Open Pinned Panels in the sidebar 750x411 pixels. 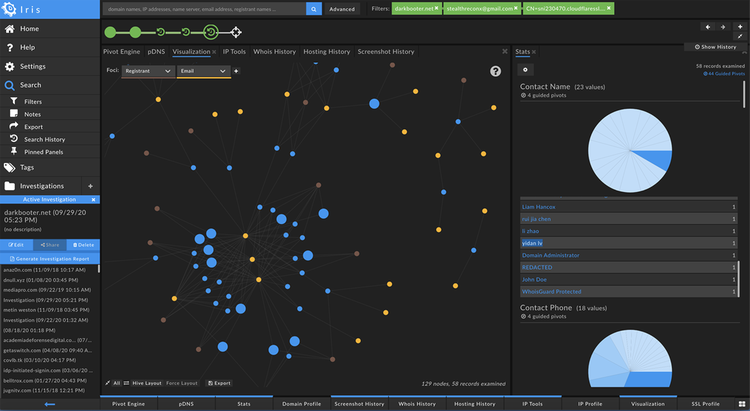(43, 152)
